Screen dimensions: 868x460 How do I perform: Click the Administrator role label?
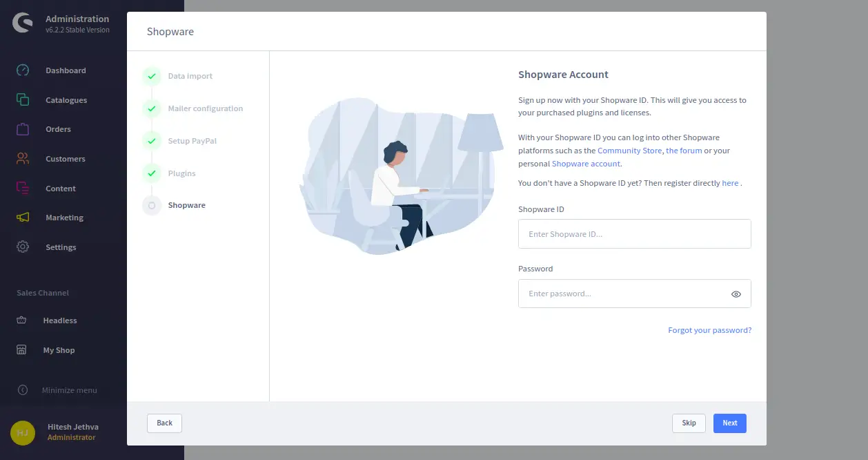point(72,437)
